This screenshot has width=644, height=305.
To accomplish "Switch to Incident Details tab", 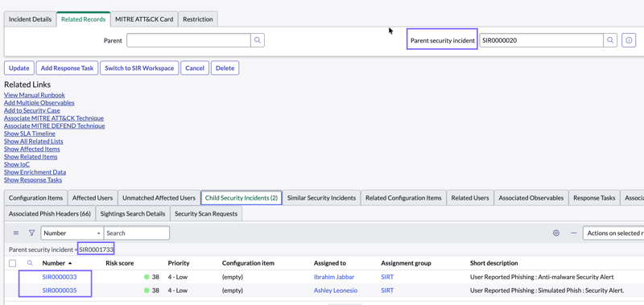I will 30,19.
